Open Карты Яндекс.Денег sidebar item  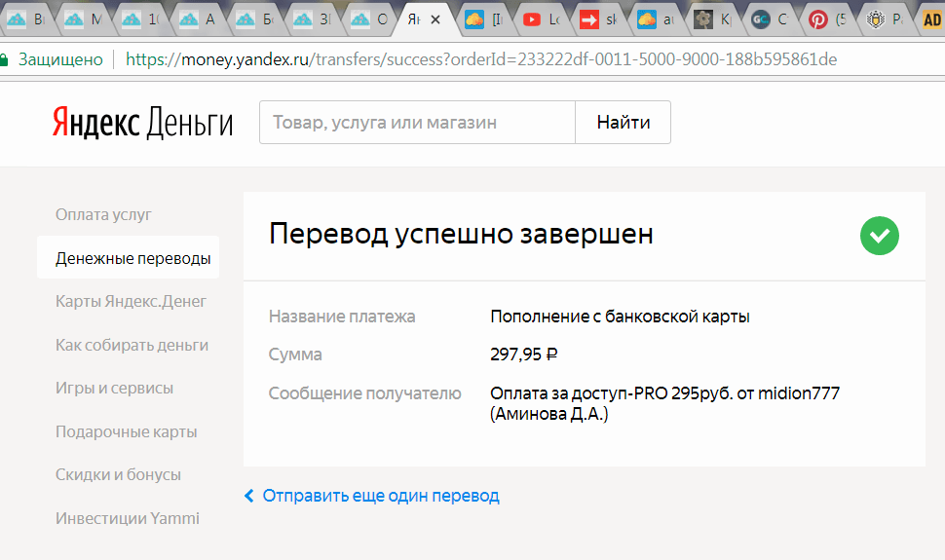click(131, 301)
